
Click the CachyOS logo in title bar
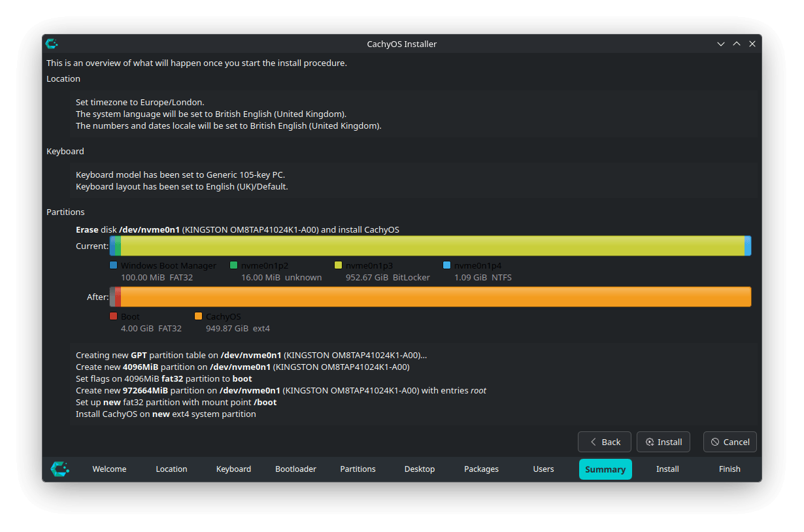(52, 44)
